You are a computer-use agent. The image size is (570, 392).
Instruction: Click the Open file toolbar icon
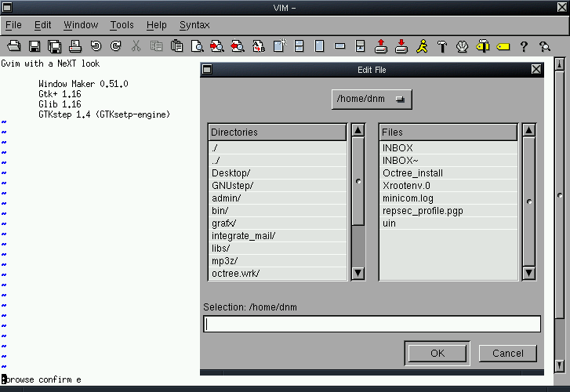point(13,46)
